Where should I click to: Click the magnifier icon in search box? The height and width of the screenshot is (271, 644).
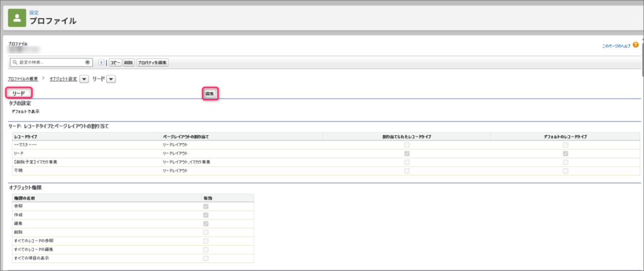pos(14,62)
